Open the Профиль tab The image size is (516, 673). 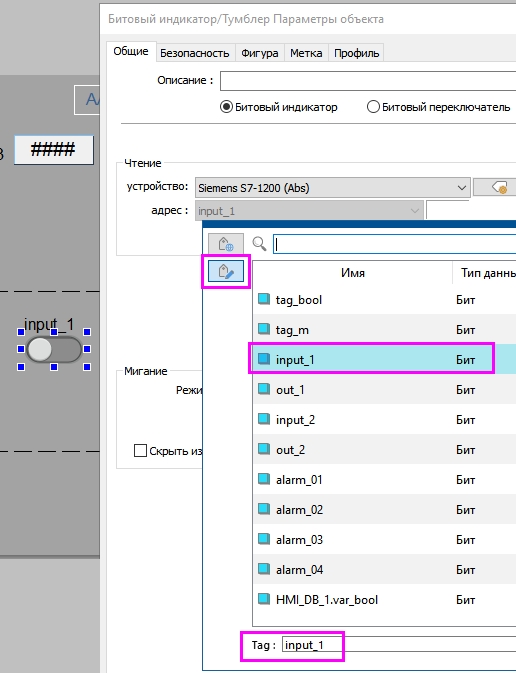click(356, 53)
